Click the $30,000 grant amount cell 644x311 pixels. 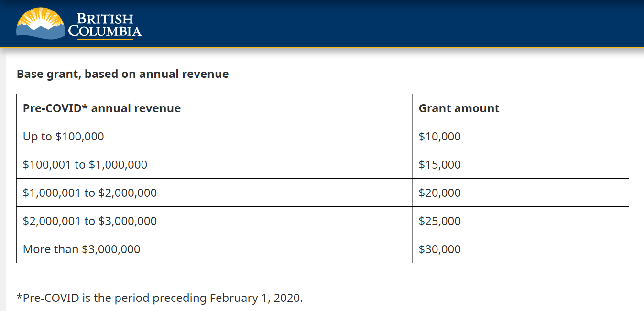[x=440, y=249]
